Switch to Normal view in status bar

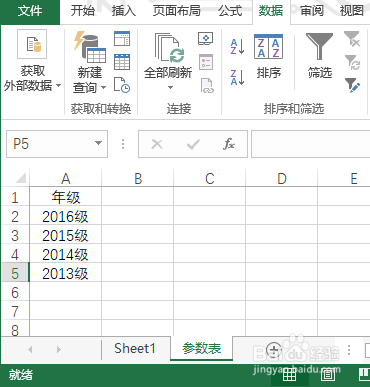tap(289, 374)
